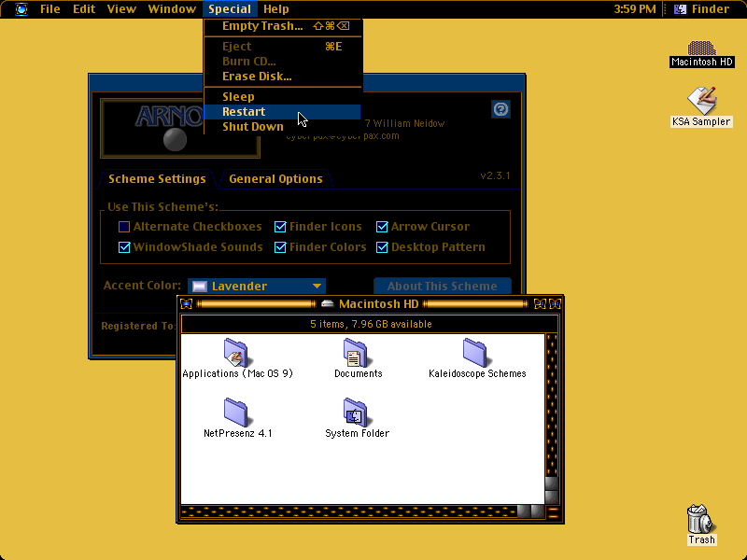Select the Macintosh HD desktop drive icon

tap(701, 54)
